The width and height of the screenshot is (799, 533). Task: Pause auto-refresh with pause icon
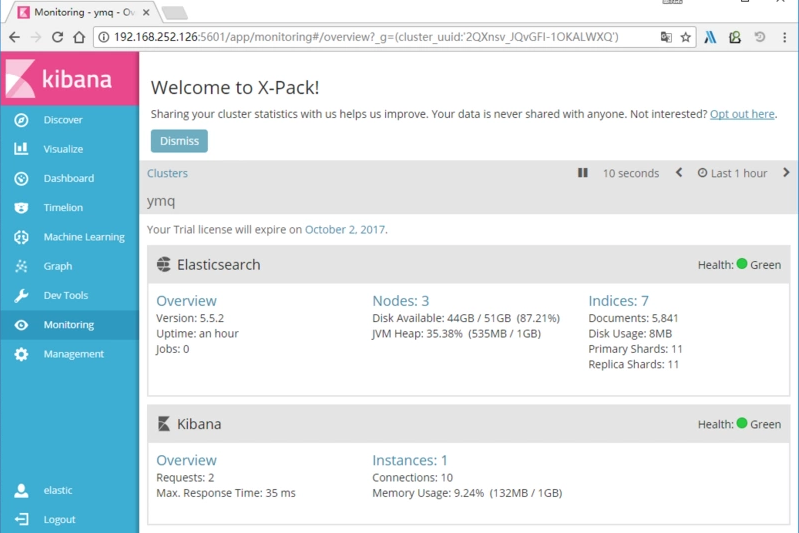[582, 173]
